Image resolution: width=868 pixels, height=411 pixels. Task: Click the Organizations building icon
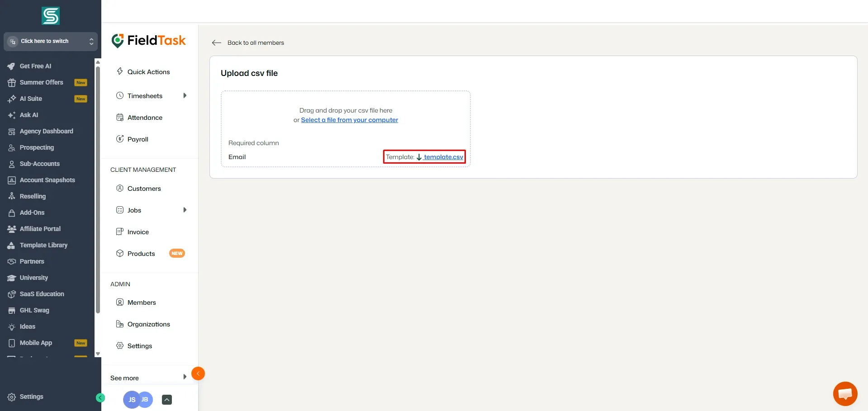pos(120,324)
